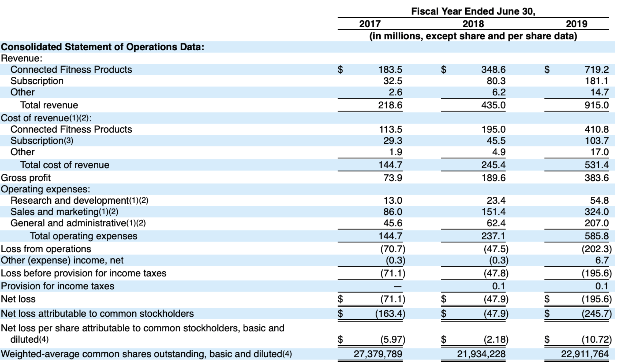
Task: Click 'Consolidated Statement of Operations Data:' heading
Action: (103, 47)
